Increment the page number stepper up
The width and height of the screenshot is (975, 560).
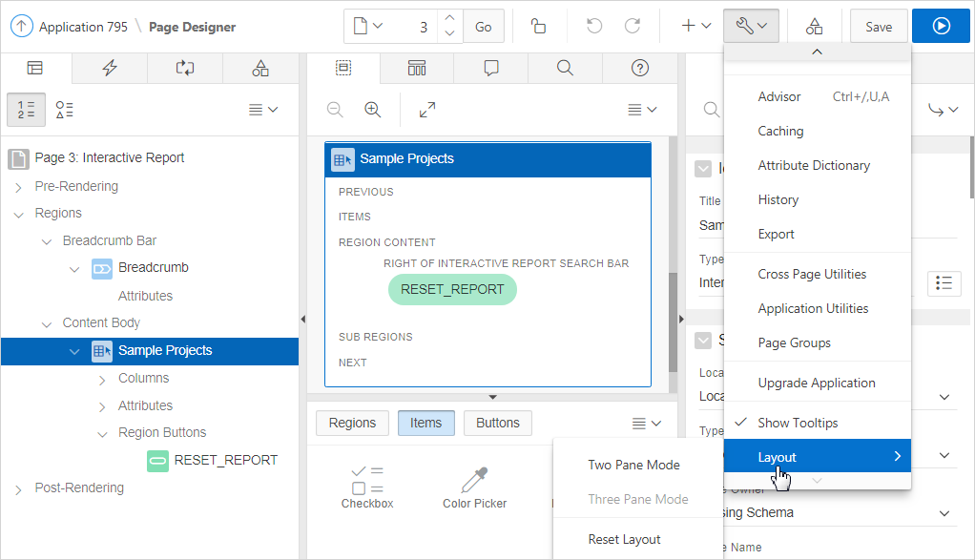point(450,19)
